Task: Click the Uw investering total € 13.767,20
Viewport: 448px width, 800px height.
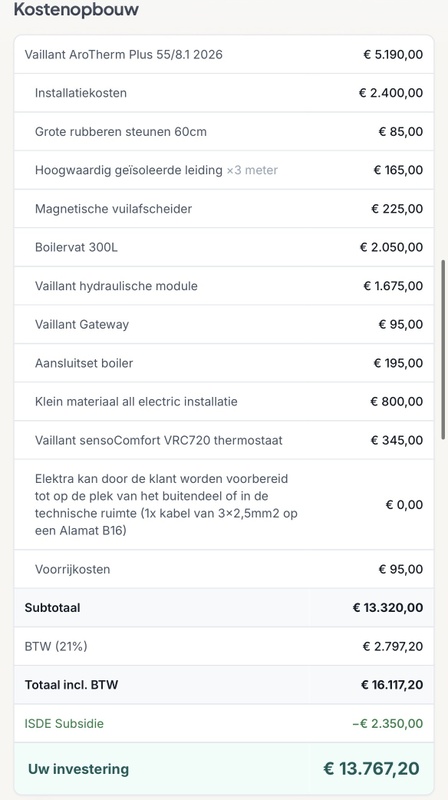Action: coord(371,768)
